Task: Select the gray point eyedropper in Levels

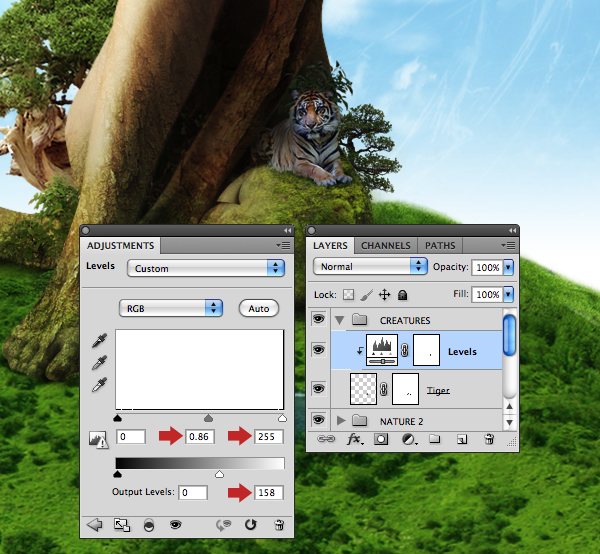Action: point(99,362)
